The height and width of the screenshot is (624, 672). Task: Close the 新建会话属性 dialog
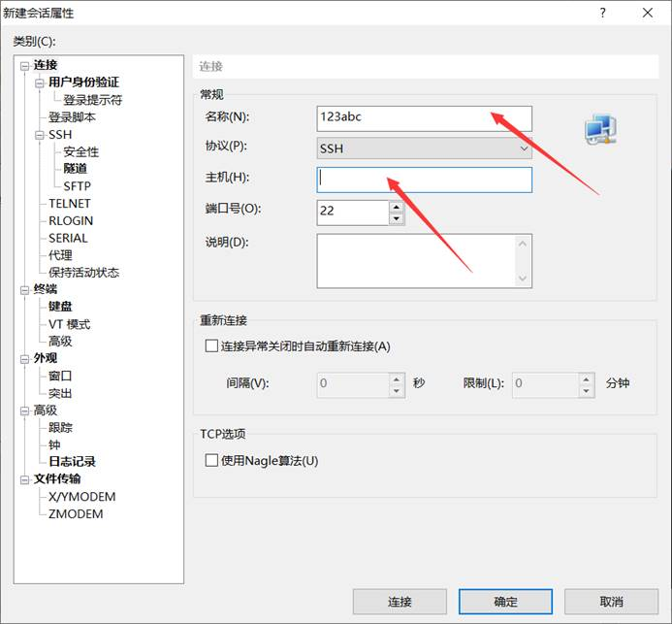click(x=648, y=13)
